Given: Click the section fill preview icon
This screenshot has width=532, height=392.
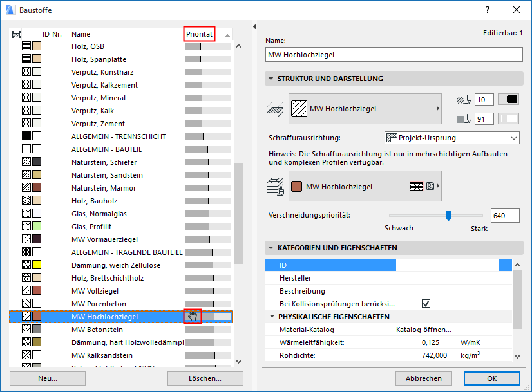Looking at the screenshot, I should pos(299,109).
